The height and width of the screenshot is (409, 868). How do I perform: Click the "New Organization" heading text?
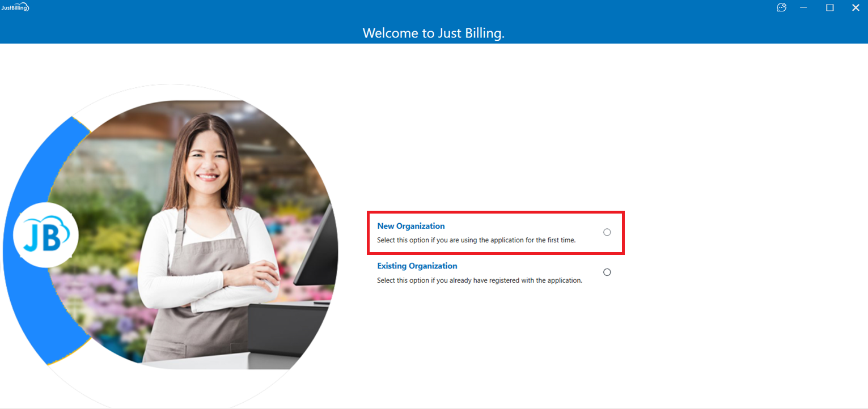[x=411, y=226]
